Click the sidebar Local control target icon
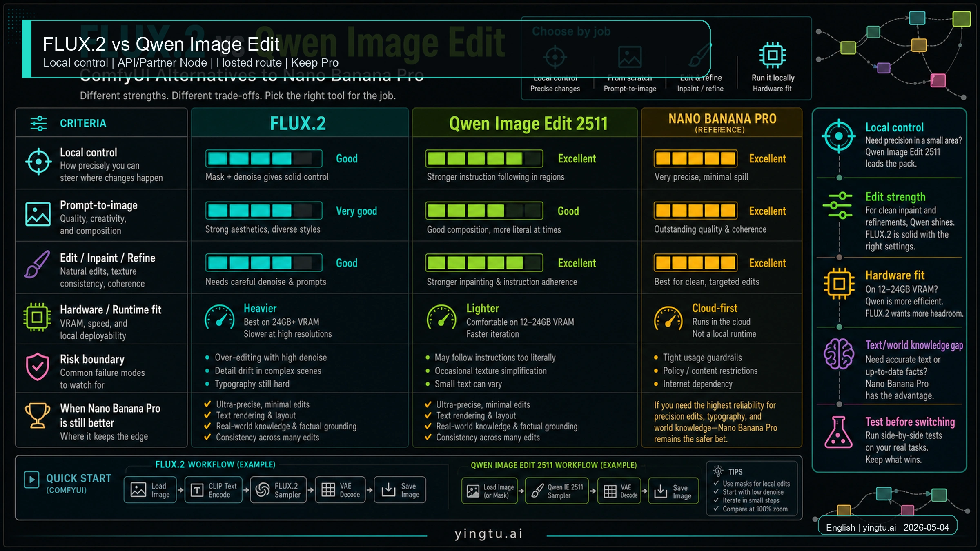Screen dimensions: 980x551 (839, 136)
